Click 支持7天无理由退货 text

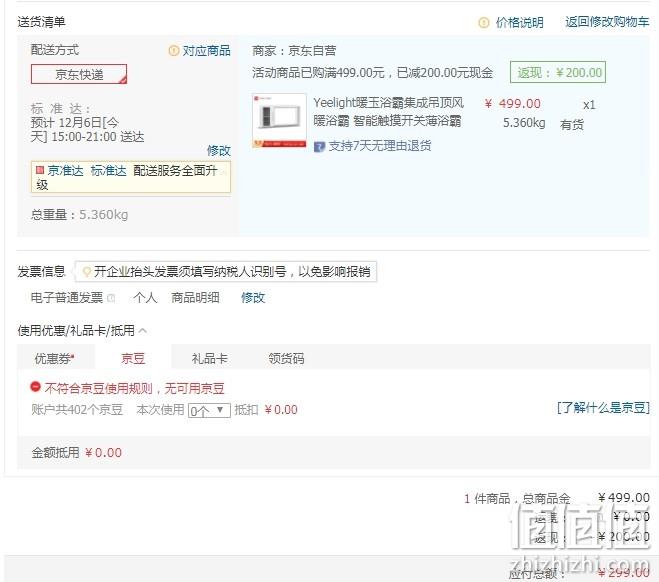[380, 146]
